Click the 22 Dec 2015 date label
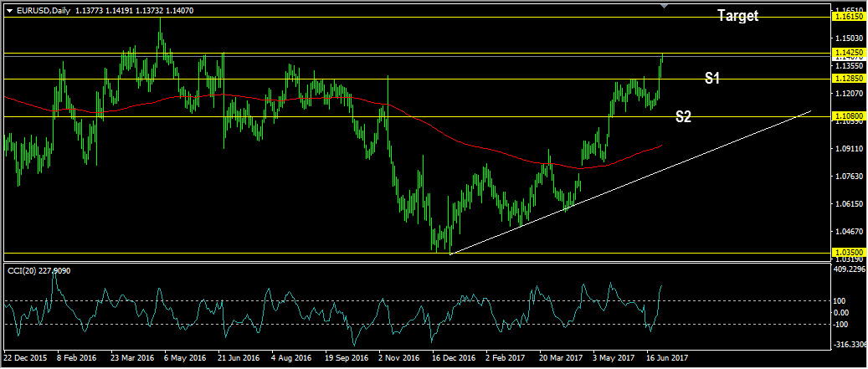The height and width of the screenshot is (369, 868). click(23, 358)
